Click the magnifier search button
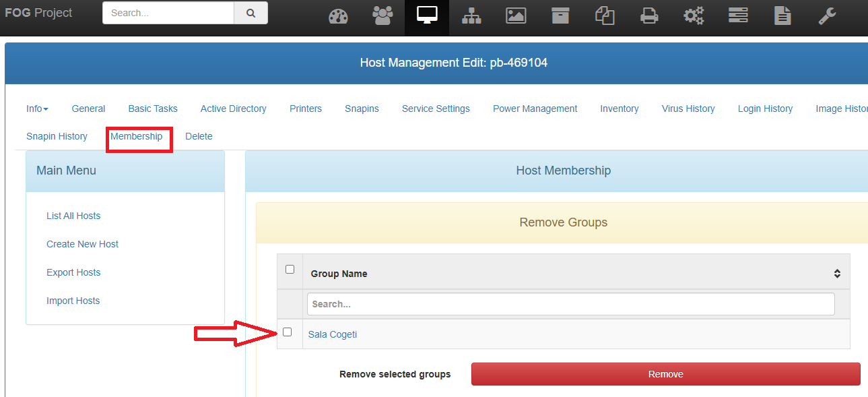 pos(251,13)
